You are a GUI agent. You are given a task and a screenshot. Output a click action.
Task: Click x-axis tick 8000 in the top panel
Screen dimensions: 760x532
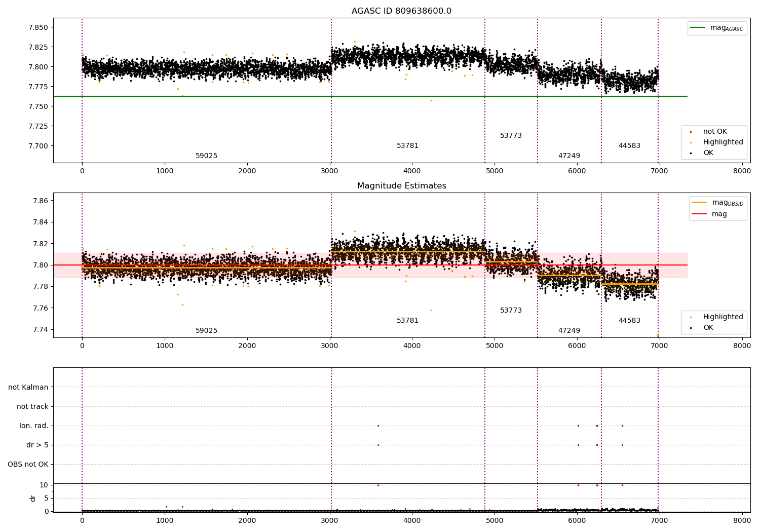point(742,171)
